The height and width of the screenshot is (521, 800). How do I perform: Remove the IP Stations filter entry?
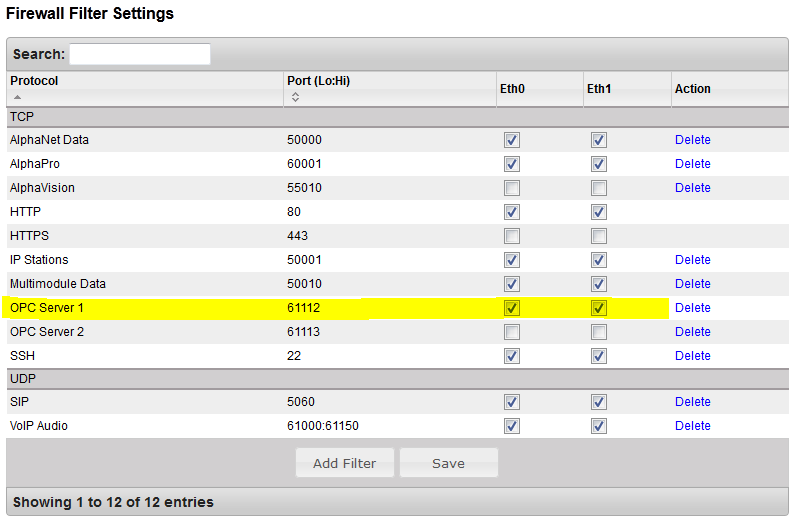tap(692, 260)
